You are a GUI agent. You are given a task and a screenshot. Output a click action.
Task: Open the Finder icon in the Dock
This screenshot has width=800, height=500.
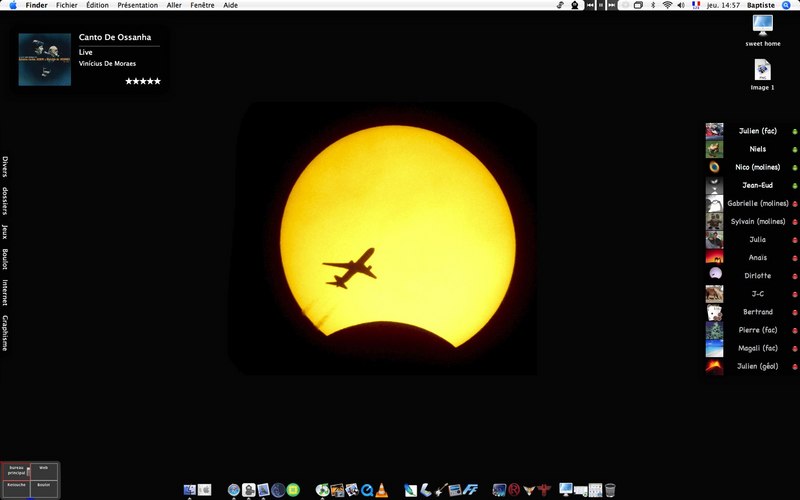pos(190,490)
